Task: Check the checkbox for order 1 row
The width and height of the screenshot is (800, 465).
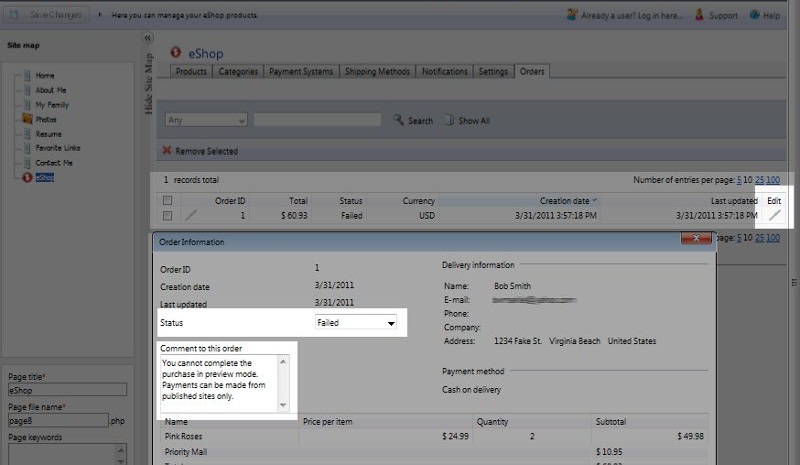Action: pyautogui.click(x=167, y=215)
